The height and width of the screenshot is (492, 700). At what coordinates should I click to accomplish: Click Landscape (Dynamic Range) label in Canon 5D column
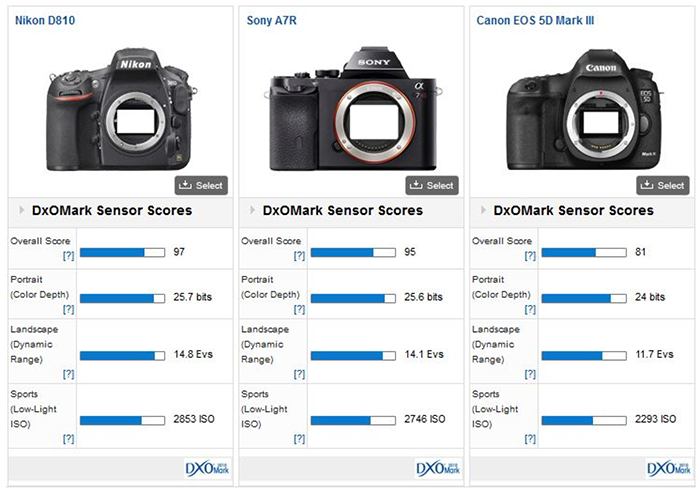[x=496, y=344]
